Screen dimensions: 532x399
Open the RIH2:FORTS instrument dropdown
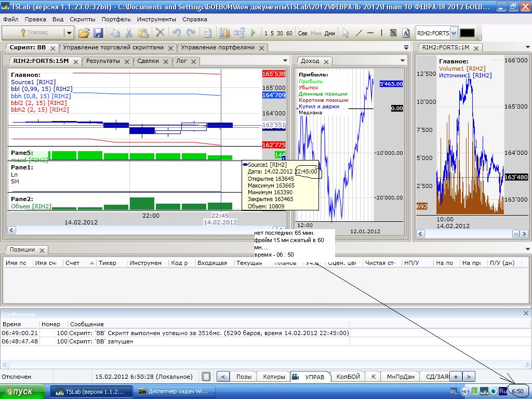[454, 33]
